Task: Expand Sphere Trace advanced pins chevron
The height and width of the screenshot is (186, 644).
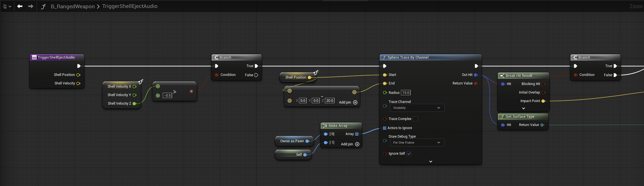Action: click(x=431, y=162)
